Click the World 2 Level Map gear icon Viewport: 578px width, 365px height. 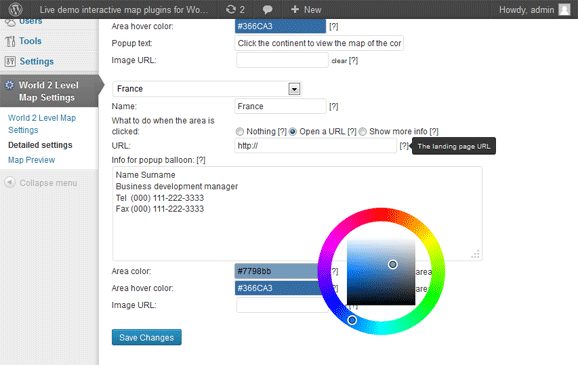tap(9, 85)
